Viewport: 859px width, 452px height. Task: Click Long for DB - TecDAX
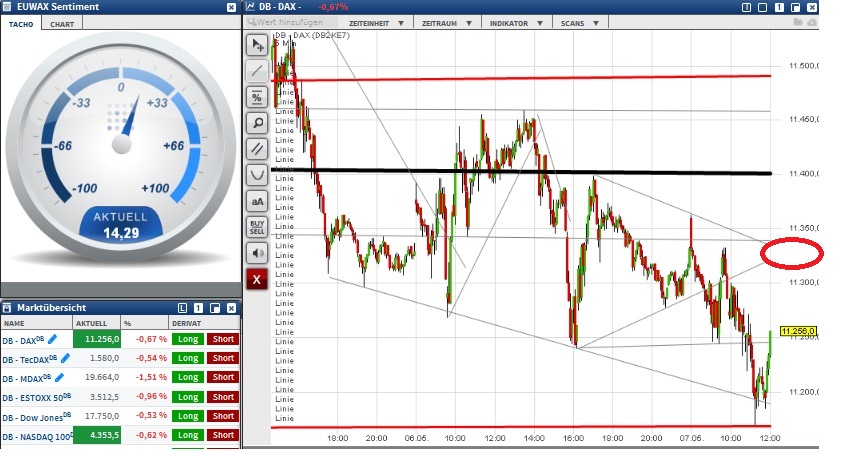(188, 358)
